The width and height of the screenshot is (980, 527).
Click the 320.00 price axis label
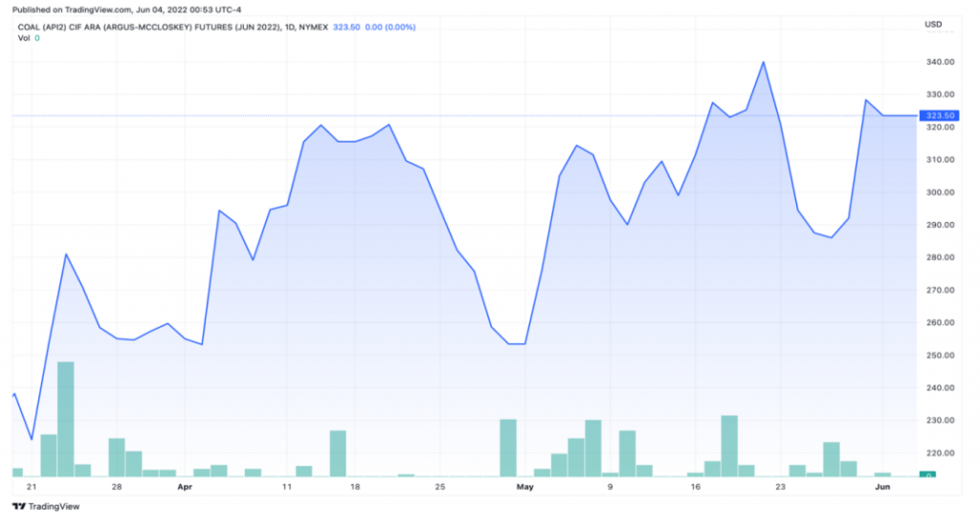[940, 127]
